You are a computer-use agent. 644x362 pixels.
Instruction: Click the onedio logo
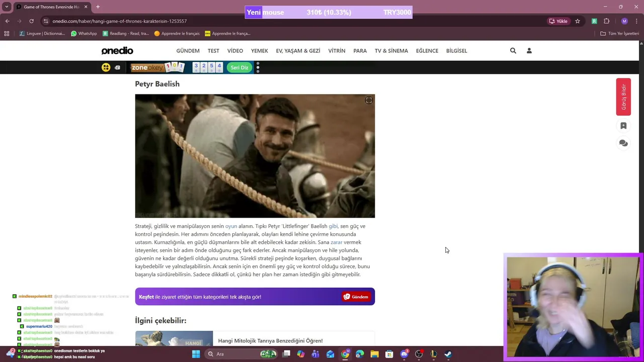[117, 51]
